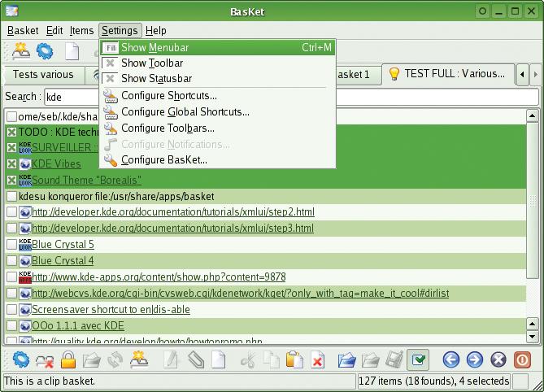Toggle the Show Toolbar option

click(217, 63)
